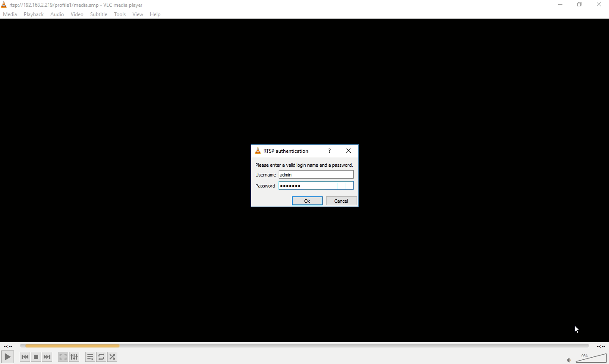Click the Play button
The width and height of the screenshot is (609, 364).
coord(8,357)
